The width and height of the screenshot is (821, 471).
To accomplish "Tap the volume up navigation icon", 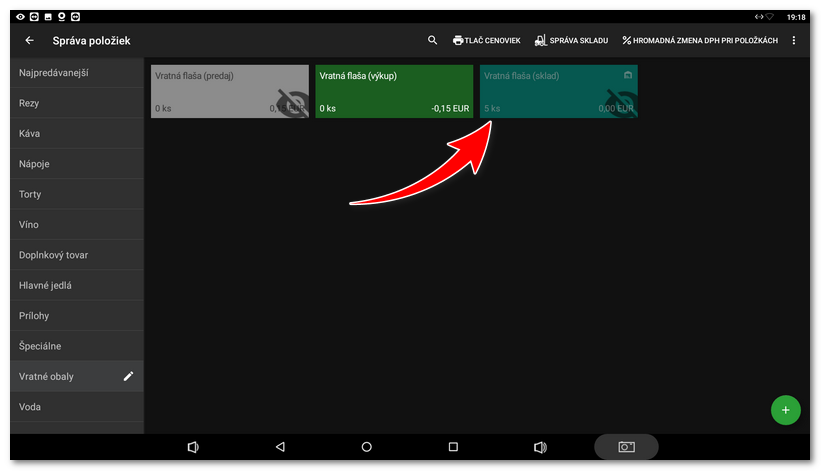I will (540, 447).
